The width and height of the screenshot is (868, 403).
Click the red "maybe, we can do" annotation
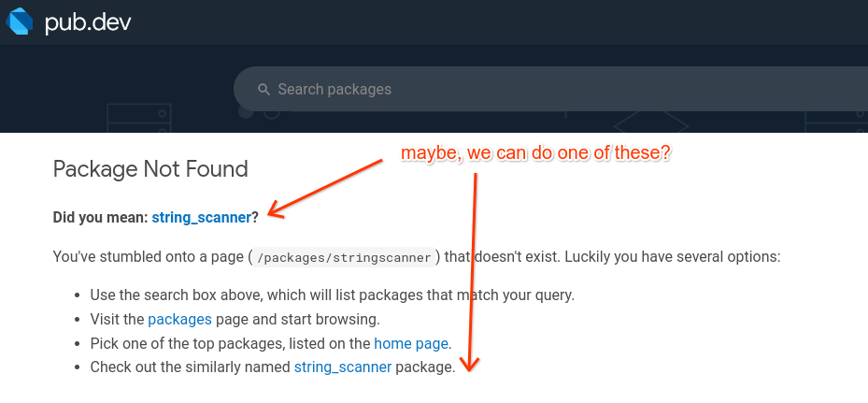(x=536, y=153)
